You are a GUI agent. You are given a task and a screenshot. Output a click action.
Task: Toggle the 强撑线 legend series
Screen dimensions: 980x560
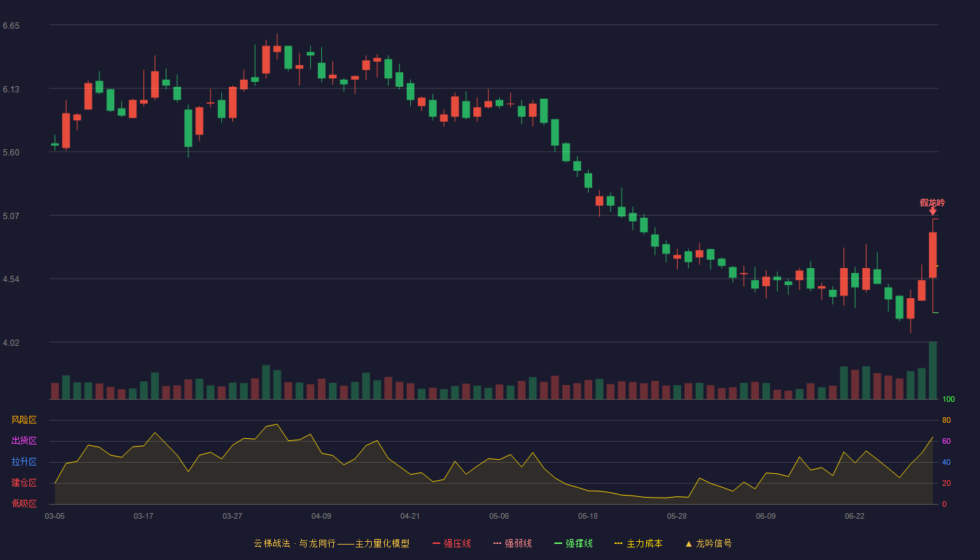click(x=573, y=543)
